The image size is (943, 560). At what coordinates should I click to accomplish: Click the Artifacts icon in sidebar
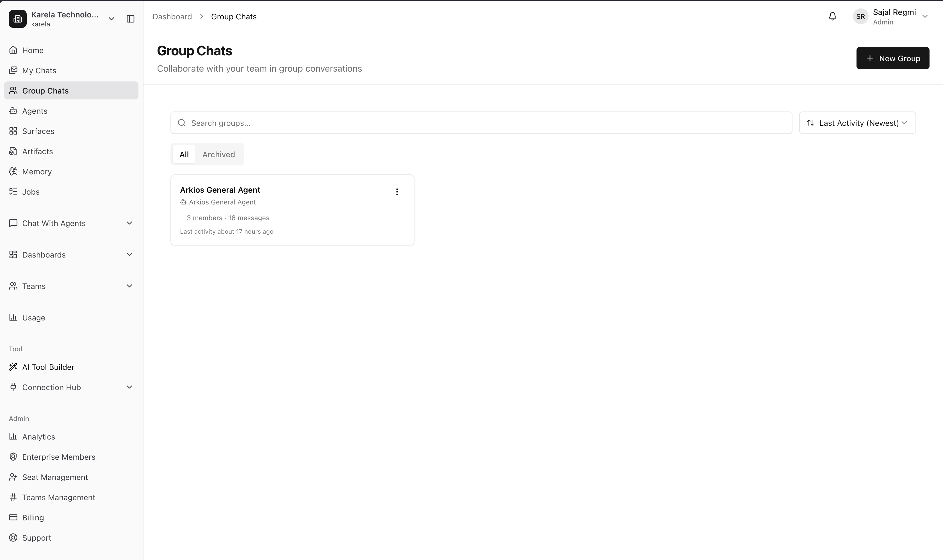(x=13, y=151)
